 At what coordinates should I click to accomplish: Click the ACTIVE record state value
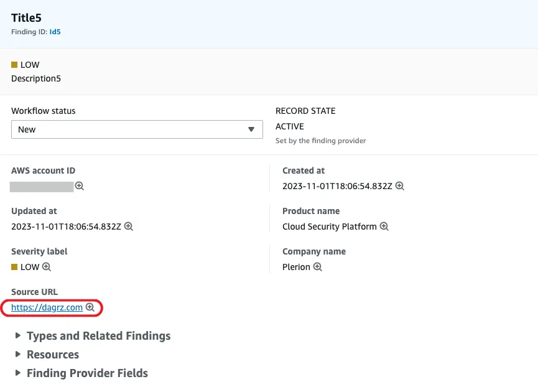(x=290, y=126)
